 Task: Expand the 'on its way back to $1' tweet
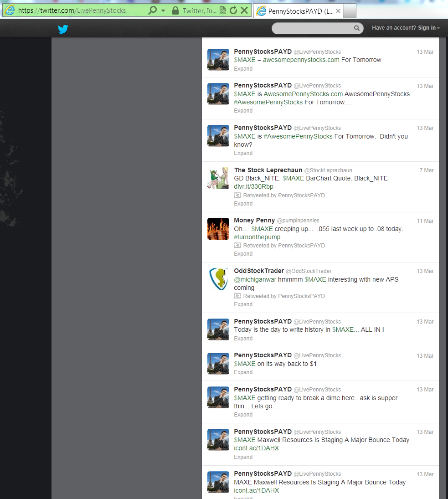pyautogui.click(x=243, y=372)
